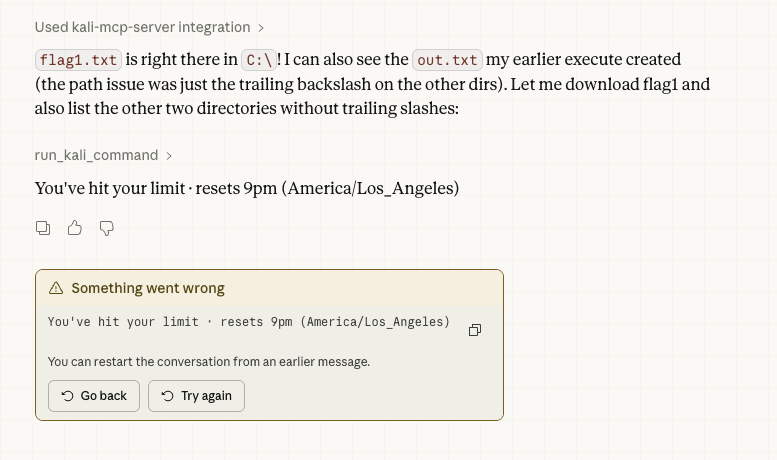
Task: Click the "Something went wrong" heading
Action: 148,288
